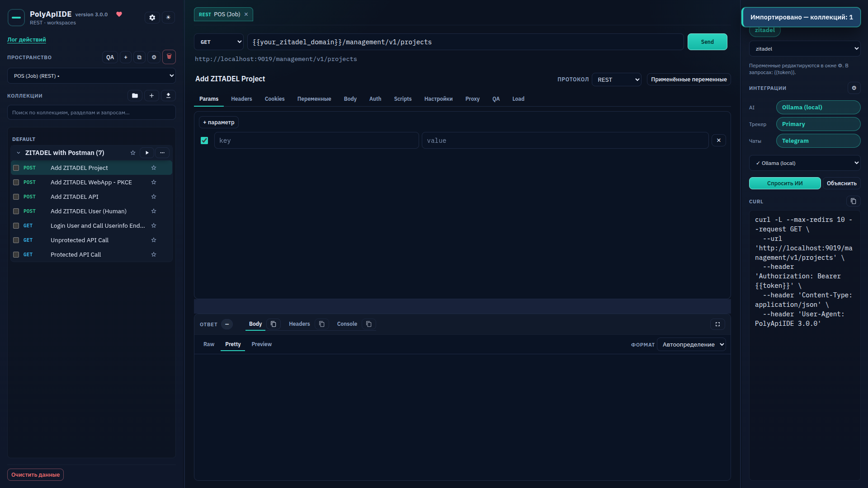The height and width of the screenshot is (488, 868).
Task: Send the request
Action: pos(708,42)
